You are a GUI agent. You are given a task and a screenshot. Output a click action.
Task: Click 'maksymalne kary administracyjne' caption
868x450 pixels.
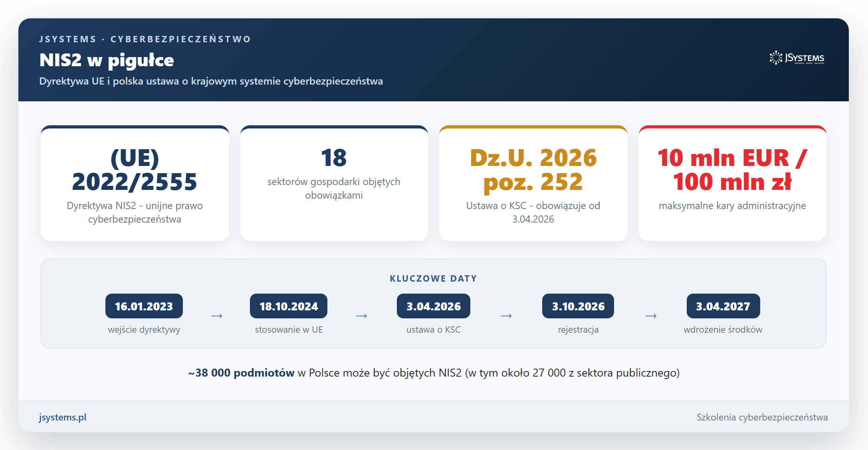(732, 205)
